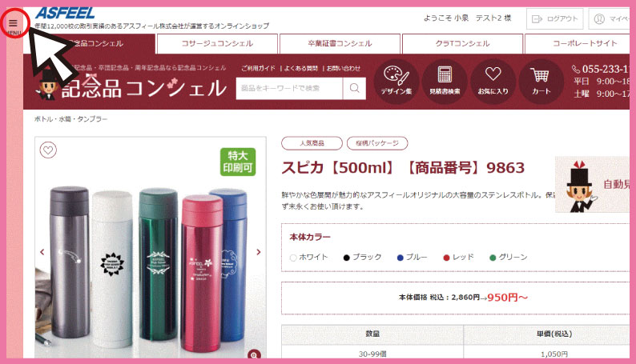Open the デザイン集 palette icon
Viewport: 636px width, 364px height.
[396, 82]
